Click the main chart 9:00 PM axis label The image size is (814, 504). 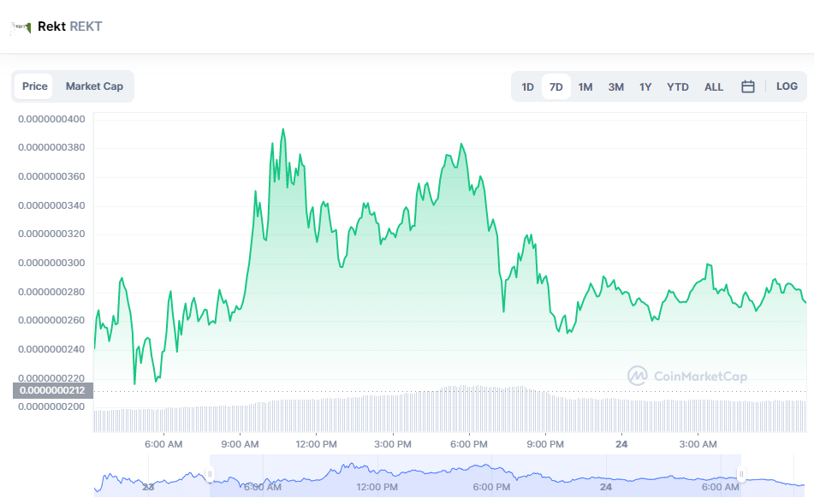[x=545, y=444]
